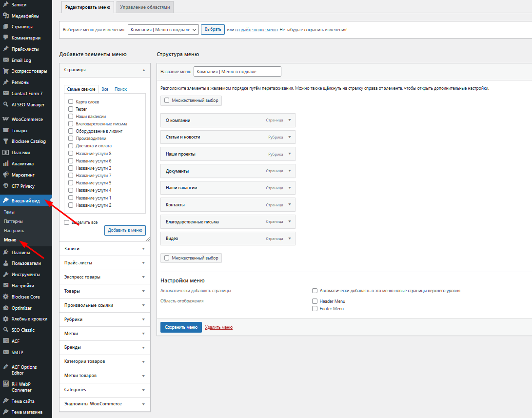
Task: Click the Медиафайлы media icon
Action: coord(6,16)
